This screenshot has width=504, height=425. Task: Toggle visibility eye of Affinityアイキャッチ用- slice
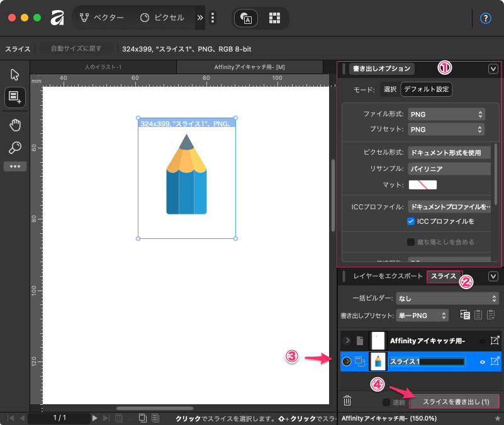click(x=482, y=341)
